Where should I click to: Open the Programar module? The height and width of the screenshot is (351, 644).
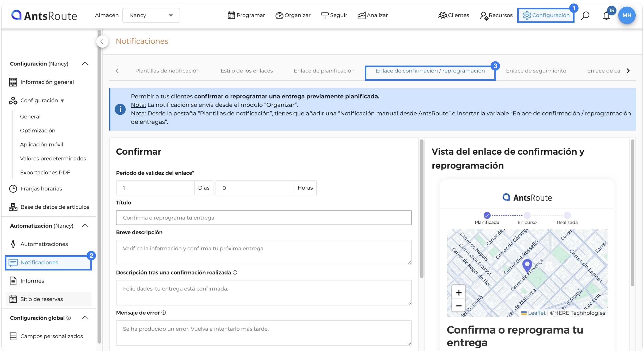[x=246, y=15]
